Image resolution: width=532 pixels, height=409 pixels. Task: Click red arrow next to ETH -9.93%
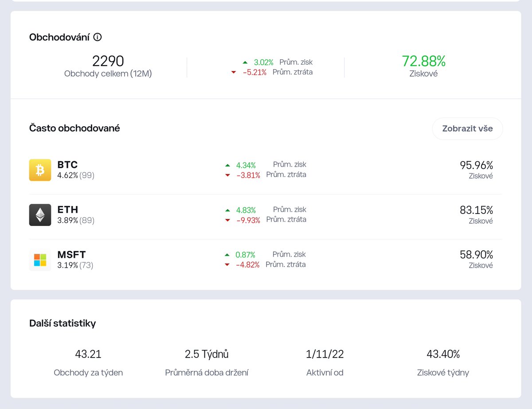pyautogui.click(x=227, y=220)
